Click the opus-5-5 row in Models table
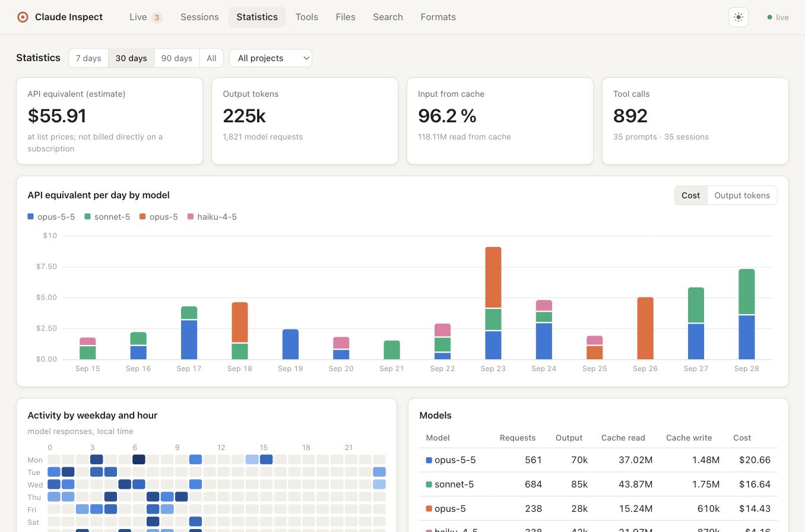 (598, 460)
